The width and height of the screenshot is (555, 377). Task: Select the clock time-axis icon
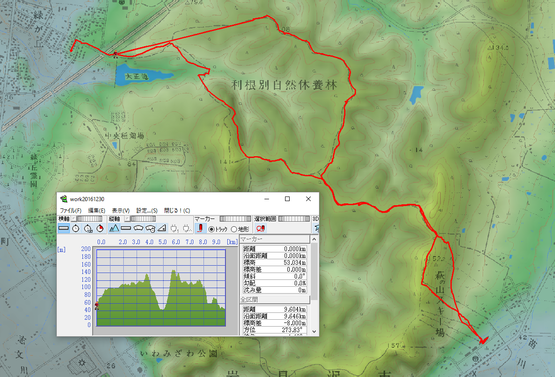click(76, 229)
